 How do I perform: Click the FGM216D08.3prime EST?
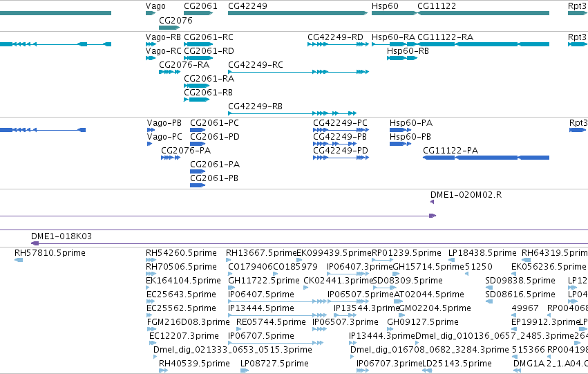pos(151,329)
